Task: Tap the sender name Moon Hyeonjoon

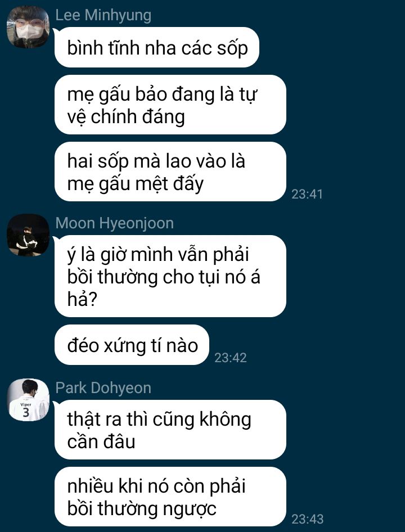Action: [114, 223]
